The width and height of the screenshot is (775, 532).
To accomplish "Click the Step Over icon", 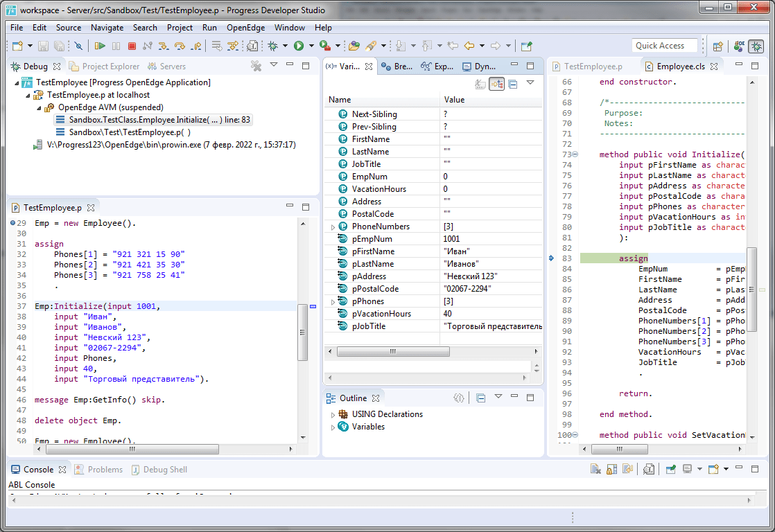I will coord(180,46).
